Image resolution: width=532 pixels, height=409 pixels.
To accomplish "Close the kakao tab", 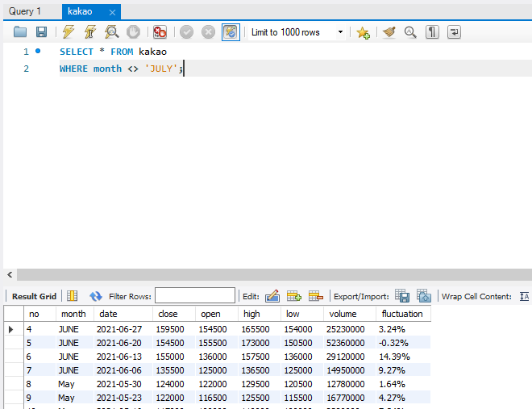I will (112, 13).
